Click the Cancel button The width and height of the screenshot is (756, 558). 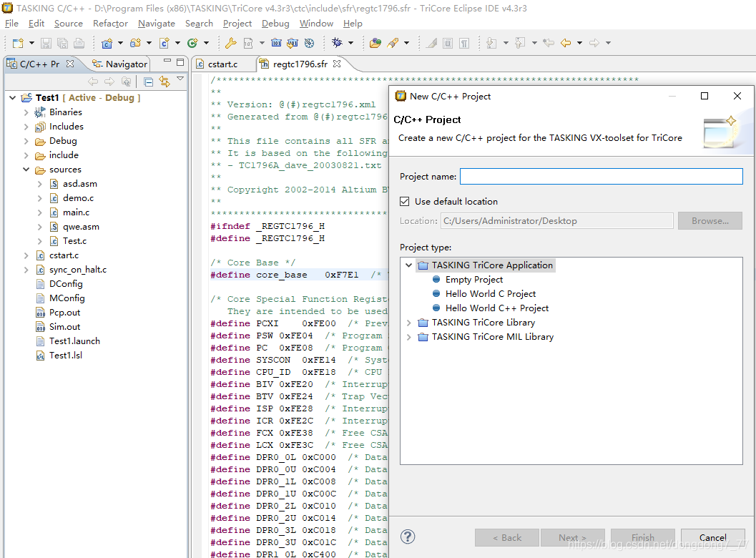point(712,537)
